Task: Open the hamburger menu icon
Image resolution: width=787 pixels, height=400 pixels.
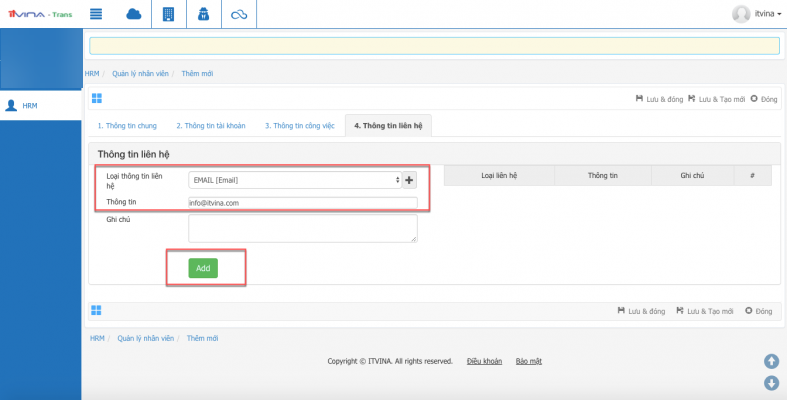Action: point(96,14)
